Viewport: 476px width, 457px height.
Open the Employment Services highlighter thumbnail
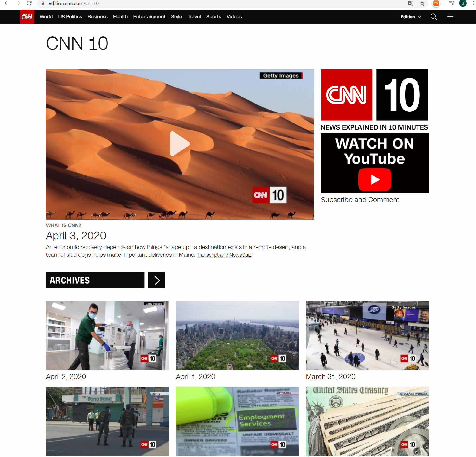pos(237,421)
